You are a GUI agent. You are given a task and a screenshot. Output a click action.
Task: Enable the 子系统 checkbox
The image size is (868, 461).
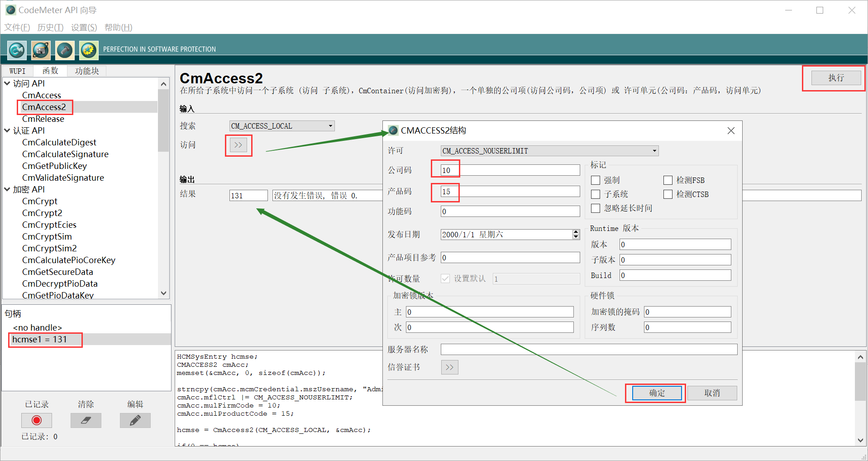pos(596,194)
